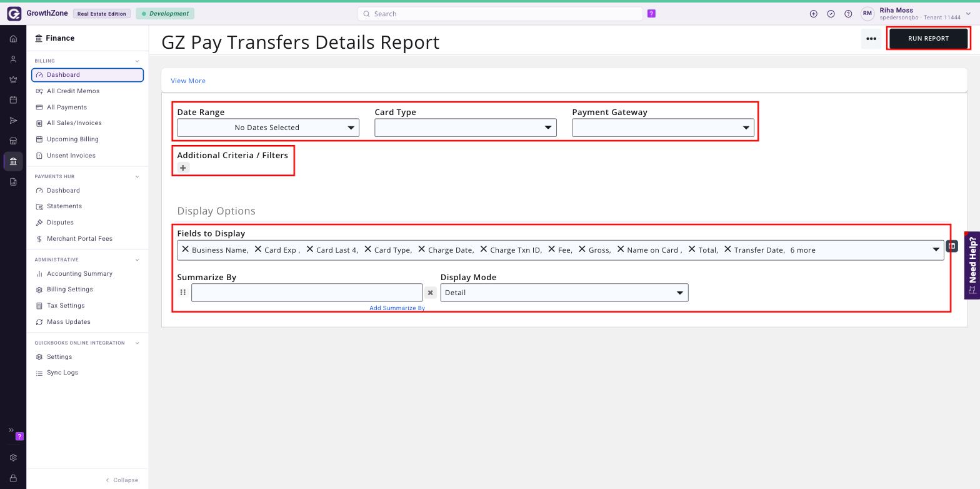Click the View More link
The width and height of the screenshot is (980, 489).
pyautogui.click(x=188, y=81)
